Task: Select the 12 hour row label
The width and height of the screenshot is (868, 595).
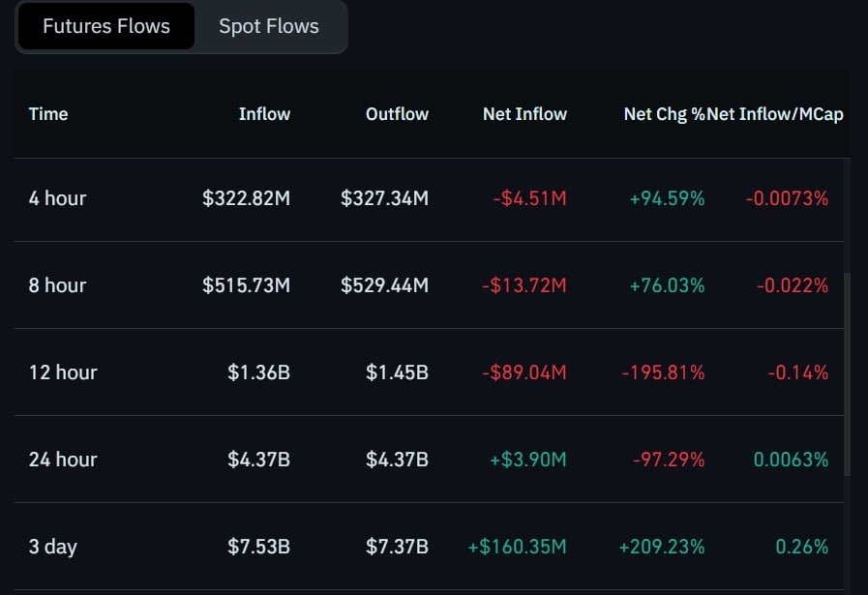Action: (x=63, y=372)
